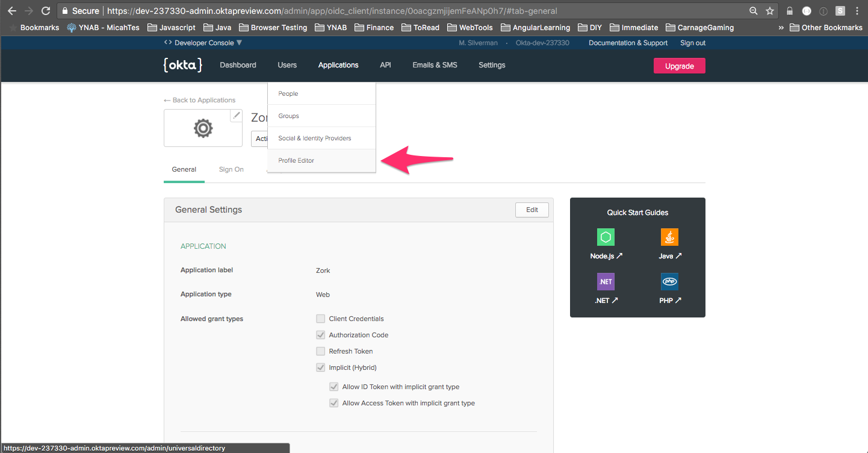
Task: Open the AngularLearning bookmarks folder
Action: (x=535, y=27)
